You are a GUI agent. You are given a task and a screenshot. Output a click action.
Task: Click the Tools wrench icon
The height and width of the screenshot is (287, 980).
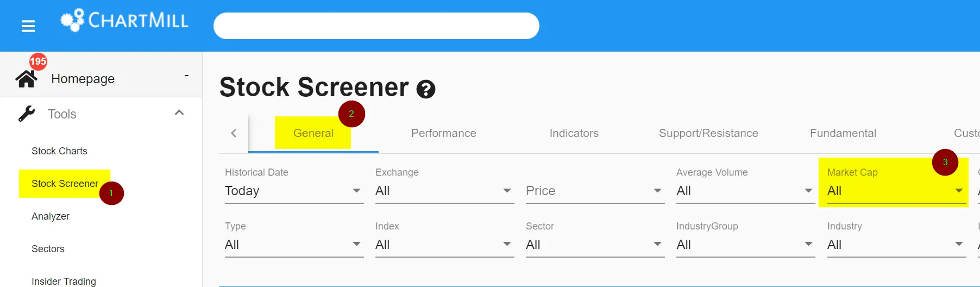coord(27,114)
